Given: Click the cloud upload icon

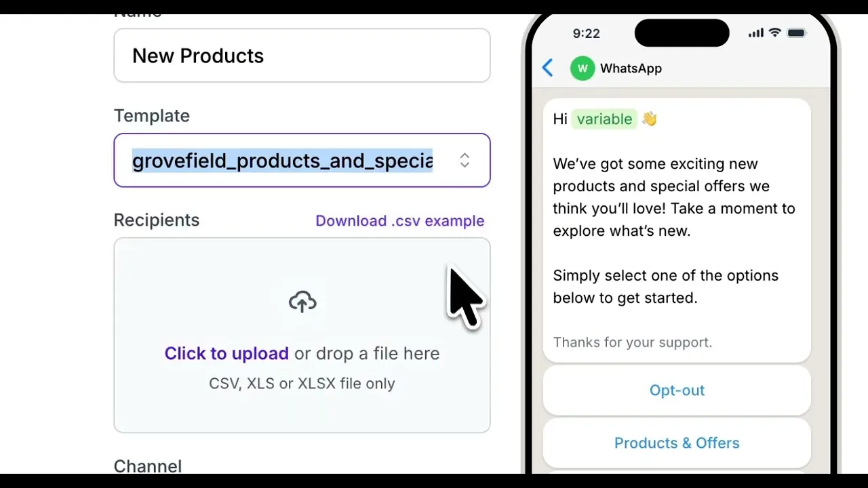Looking at the screenshot, I should pos(302,302).
